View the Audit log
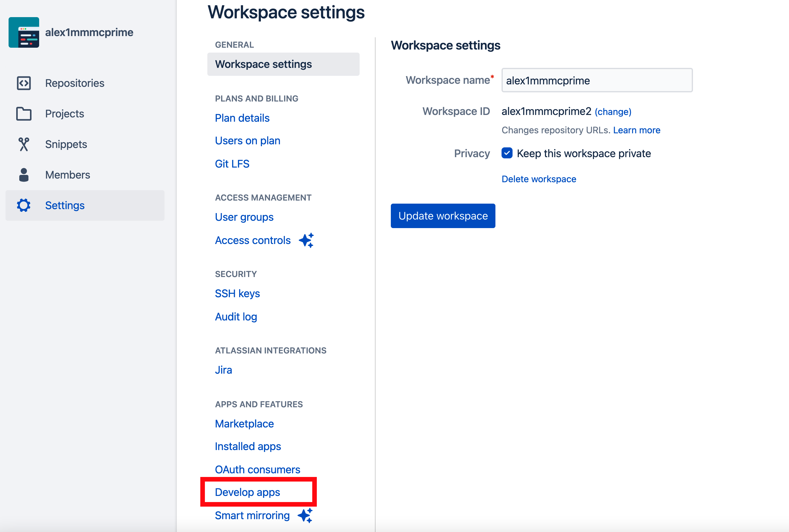Viewport: 789px width, 532px height. [236, 316]
